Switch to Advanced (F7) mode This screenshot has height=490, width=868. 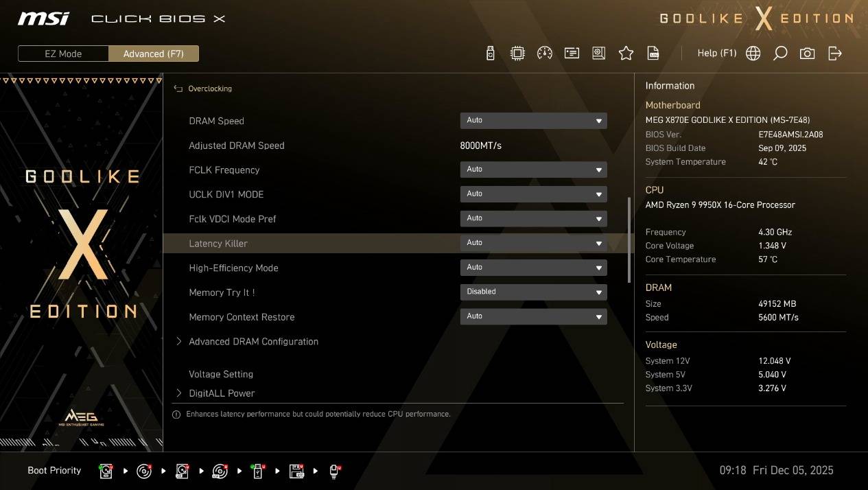click(x=154, y=54)
